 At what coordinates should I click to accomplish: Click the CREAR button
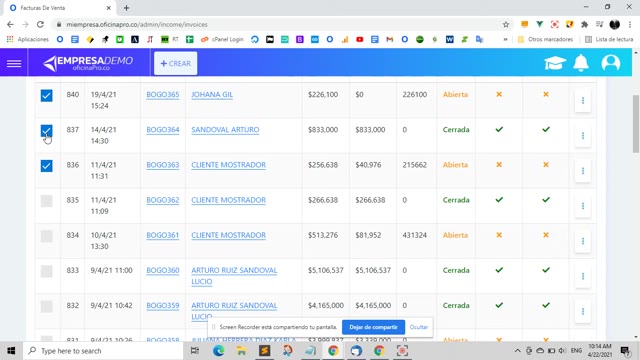tap(176, 63)
